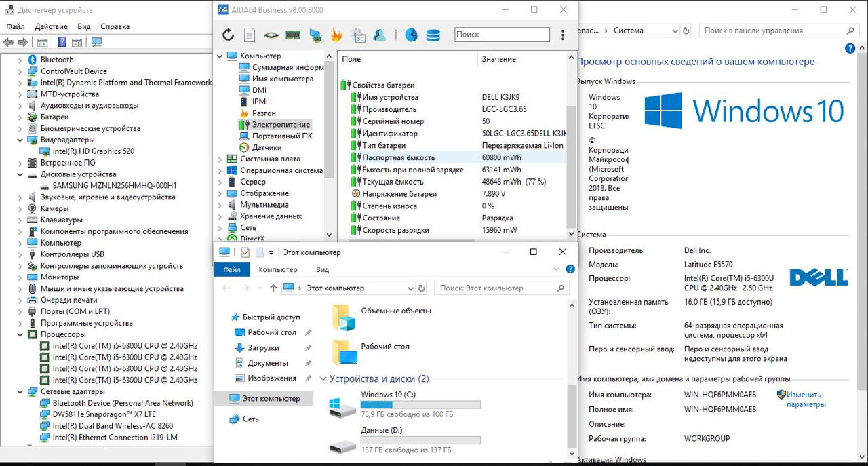This screenshot has height=466, width=868.
Task: Click the Изменить параметры link
Action: pyautogui.click(x=806, y=400)
